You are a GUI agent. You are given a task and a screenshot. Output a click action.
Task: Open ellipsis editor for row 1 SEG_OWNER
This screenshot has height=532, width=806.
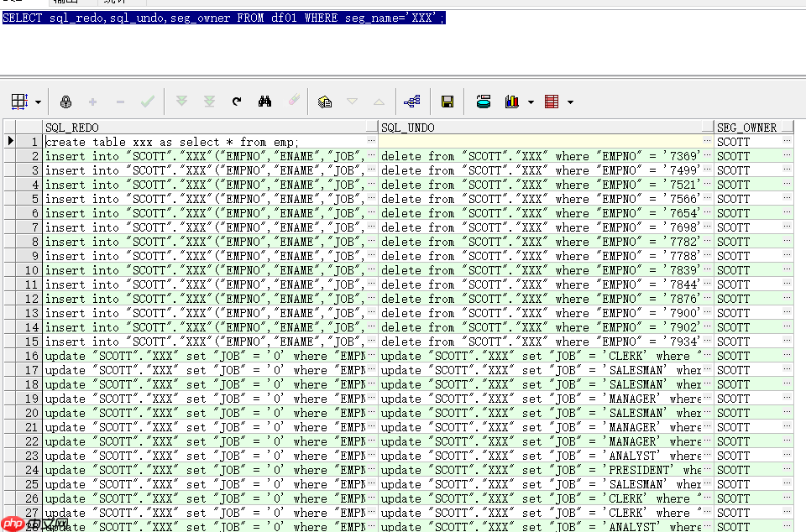click(787, 141)
